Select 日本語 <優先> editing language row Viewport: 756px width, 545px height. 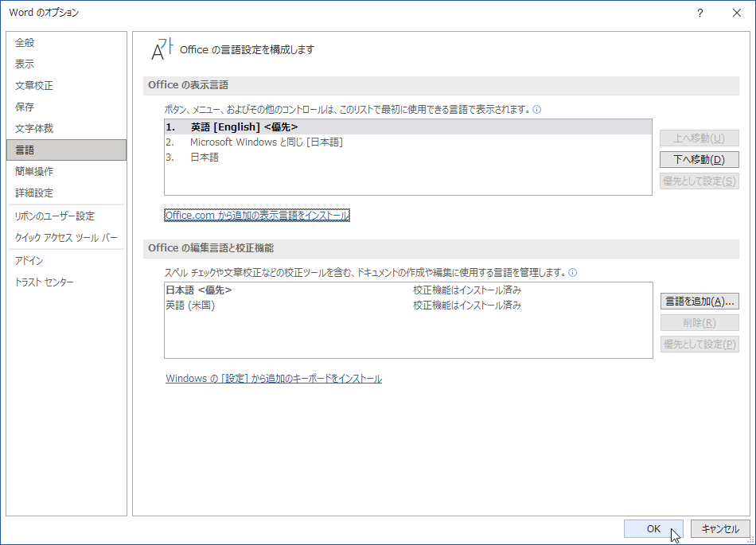point(408,290)
